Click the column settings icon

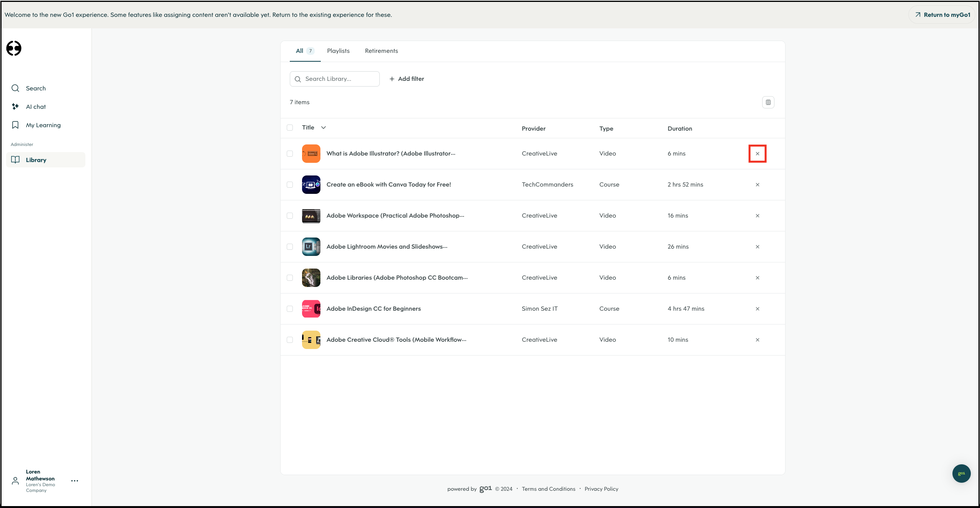(x=768, y=102)
